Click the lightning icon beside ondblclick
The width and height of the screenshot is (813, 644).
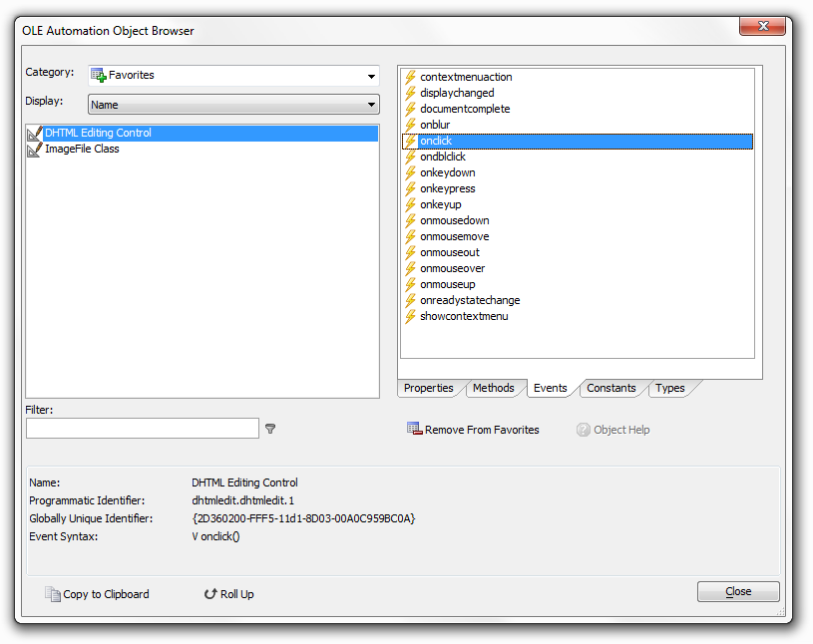tap(410, 157)
